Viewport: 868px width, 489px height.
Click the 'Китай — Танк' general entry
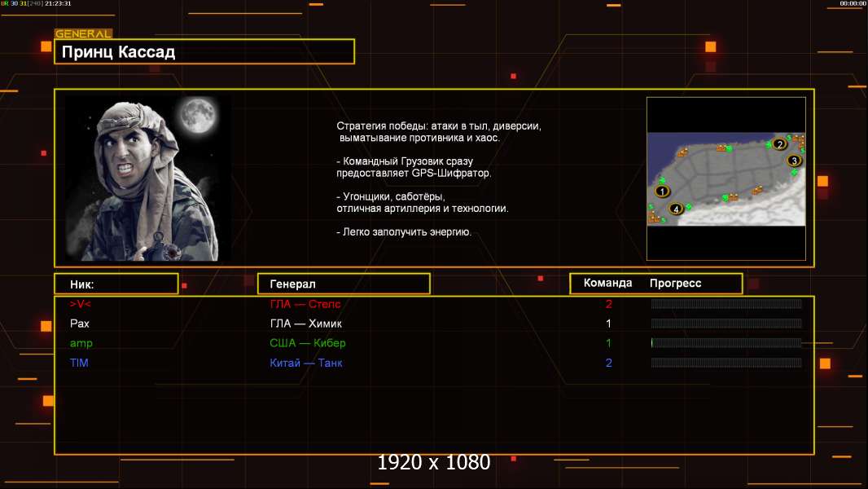tap(306, 363)
